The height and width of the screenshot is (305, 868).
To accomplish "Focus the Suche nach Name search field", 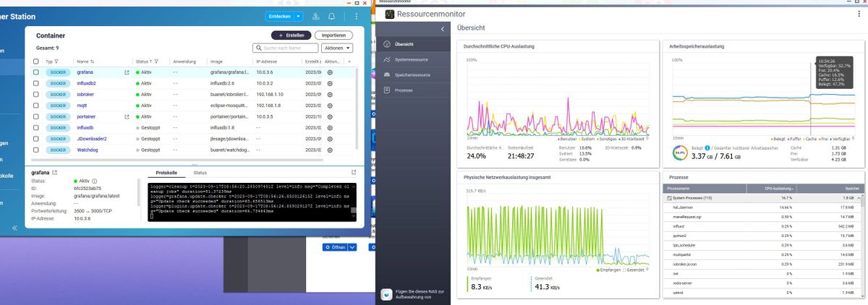I will tap(286, 48).
